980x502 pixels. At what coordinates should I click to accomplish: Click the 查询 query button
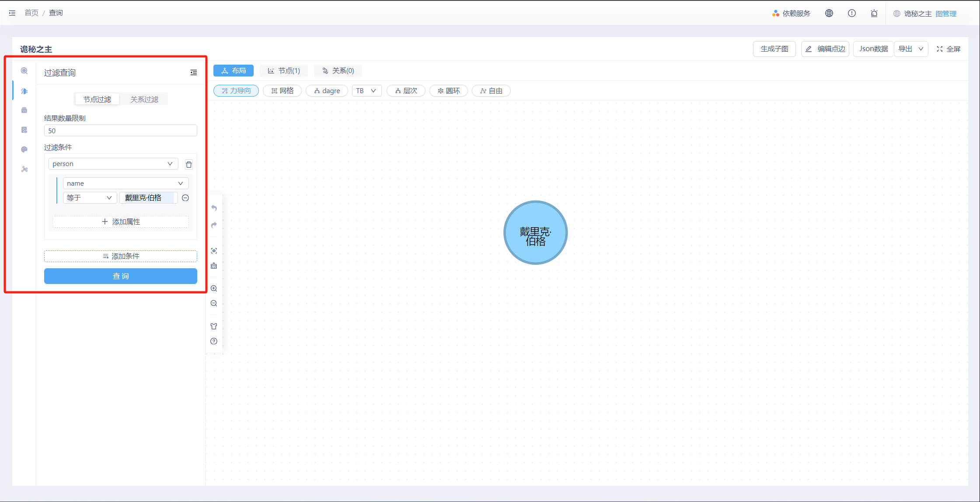coord(120,276)
